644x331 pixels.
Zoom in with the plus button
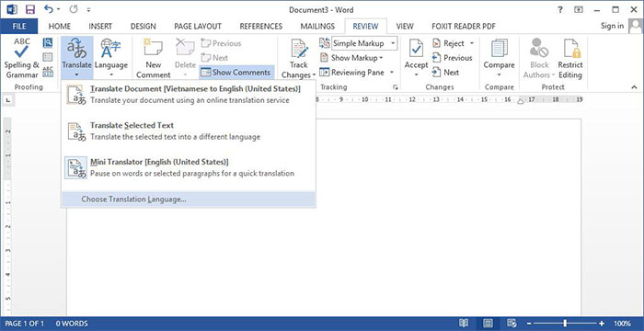(x=602, y=323)
